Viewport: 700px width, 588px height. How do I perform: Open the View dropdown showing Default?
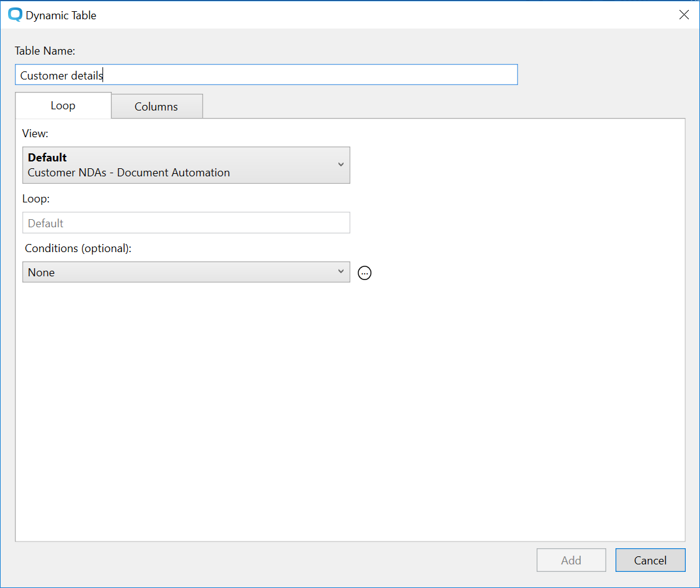point(186,165)
